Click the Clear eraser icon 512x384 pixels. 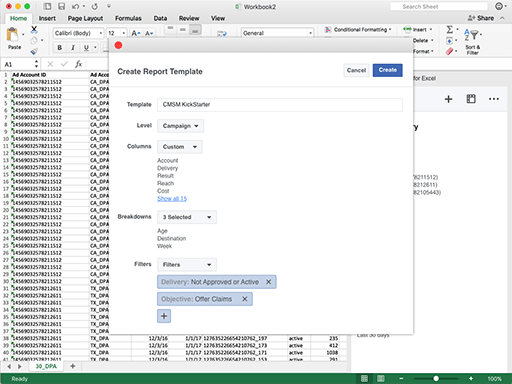pyautogui.click(x=449, y=51)
